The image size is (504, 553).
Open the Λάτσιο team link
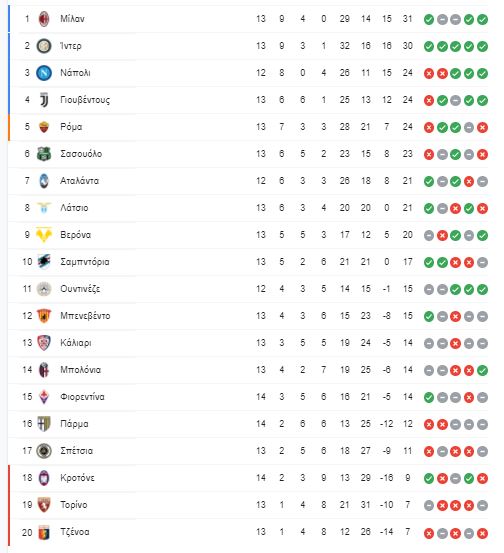(74, 208)
